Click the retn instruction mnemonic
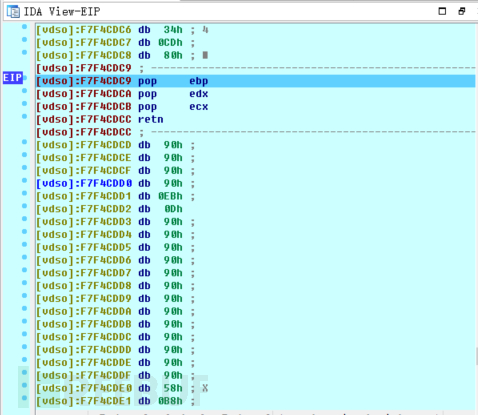 (151, 119)
